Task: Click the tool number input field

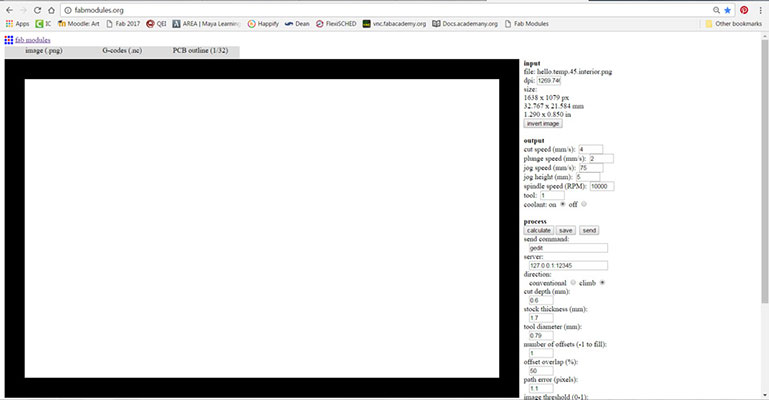Action: coord(552,196)
